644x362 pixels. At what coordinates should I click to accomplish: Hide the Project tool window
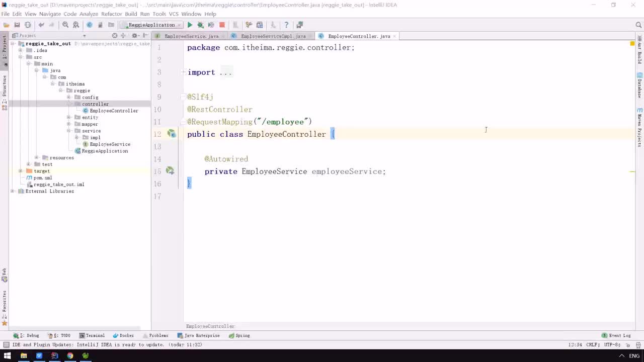pos(145,36)
